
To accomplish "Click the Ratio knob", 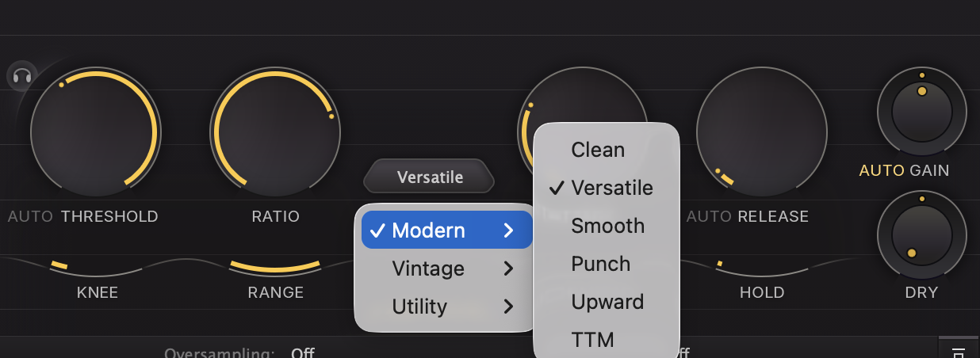I will (274, 132).
